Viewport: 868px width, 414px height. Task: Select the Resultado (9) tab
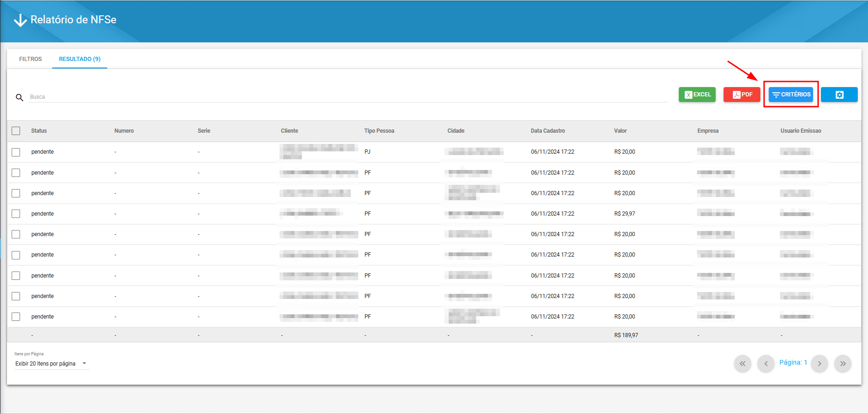tap(80, 59)
